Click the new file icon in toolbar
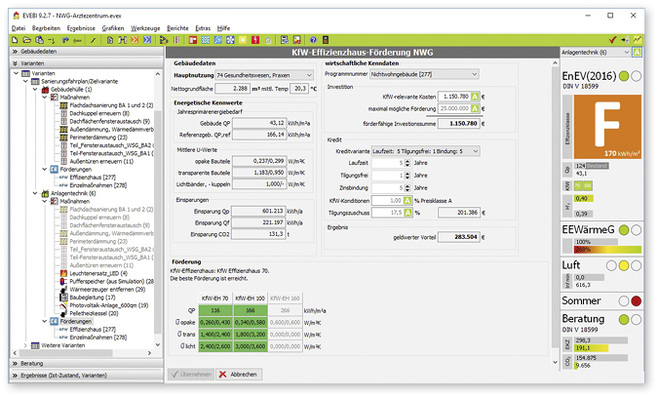The height and width of the screenshot is (398, 659). 15,40
